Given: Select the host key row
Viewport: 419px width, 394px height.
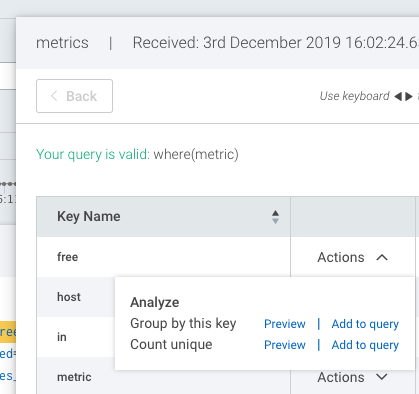Looking at the screenshot, I should 76,297.
